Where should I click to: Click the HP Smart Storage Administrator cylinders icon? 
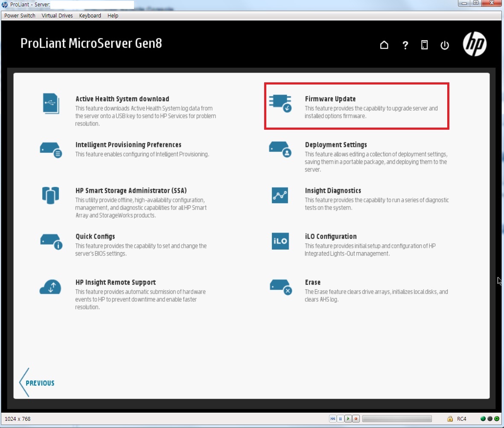click(50, 195)
